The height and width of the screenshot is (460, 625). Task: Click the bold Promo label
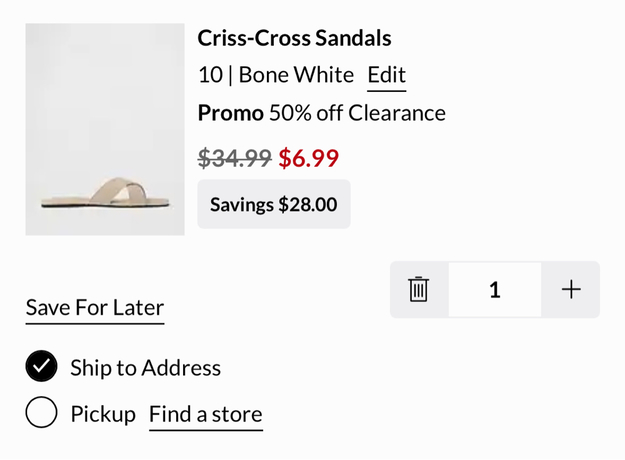tap(230, 113)
